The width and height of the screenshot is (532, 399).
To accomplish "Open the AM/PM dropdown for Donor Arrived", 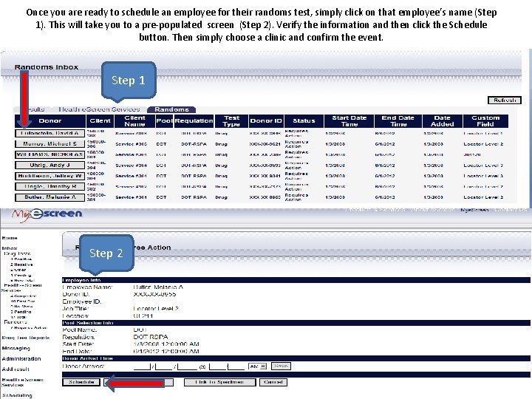I will point(258,366).
